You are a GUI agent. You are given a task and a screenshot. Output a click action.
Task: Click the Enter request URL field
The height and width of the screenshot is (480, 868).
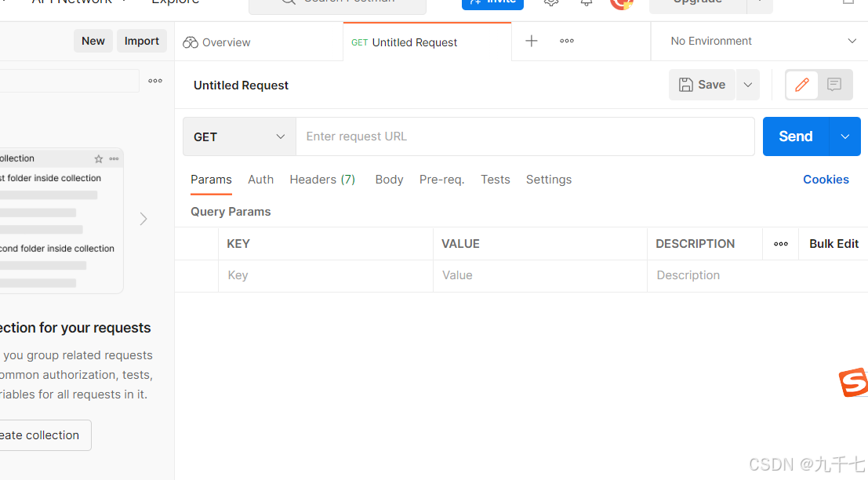click(x=525, y=136)
